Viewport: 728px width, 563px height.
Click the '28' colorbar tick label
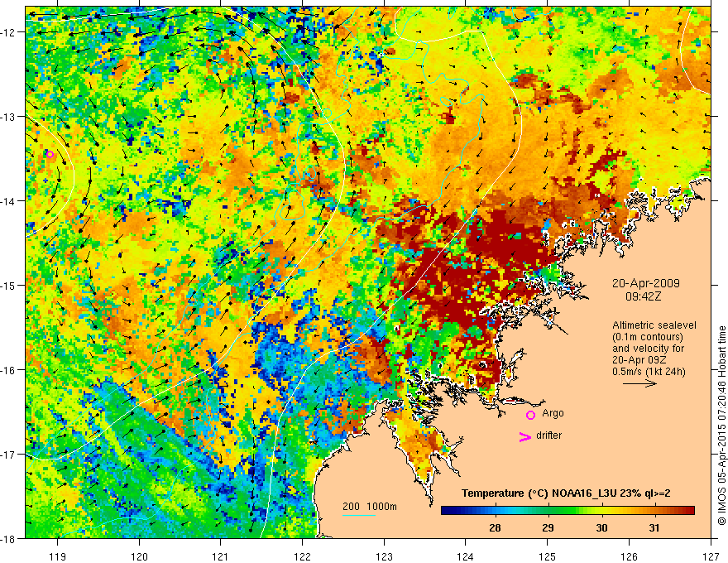(495, 527)
